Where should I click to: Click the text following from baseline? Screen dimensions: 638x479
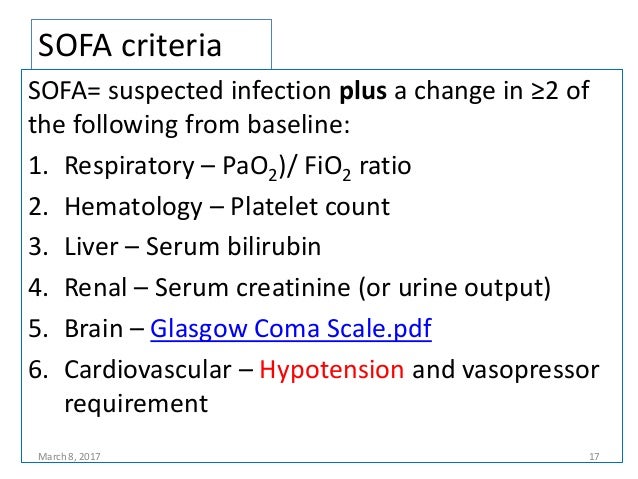point(212,125)
